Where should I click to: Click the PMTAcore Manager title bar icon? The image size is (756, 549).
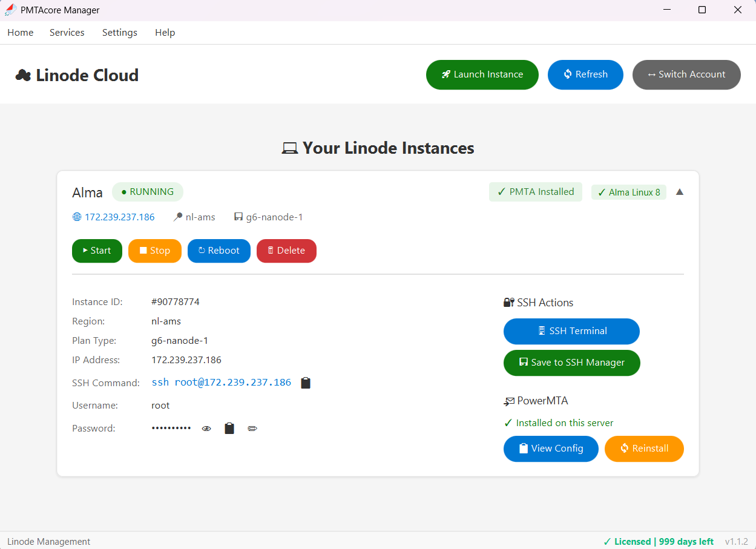[10, 10]
